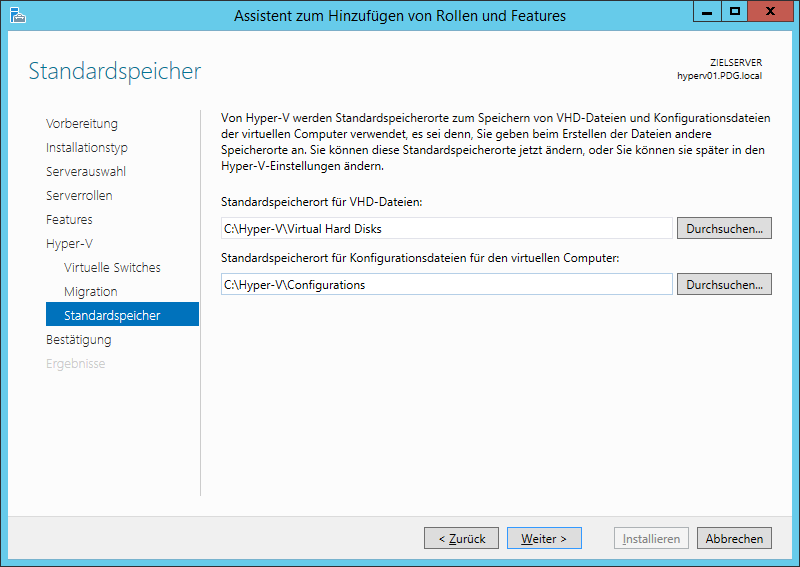Jump to Virtuelle Switches page
The height and width of the screenshot is (567, 800).
[112, 268]
